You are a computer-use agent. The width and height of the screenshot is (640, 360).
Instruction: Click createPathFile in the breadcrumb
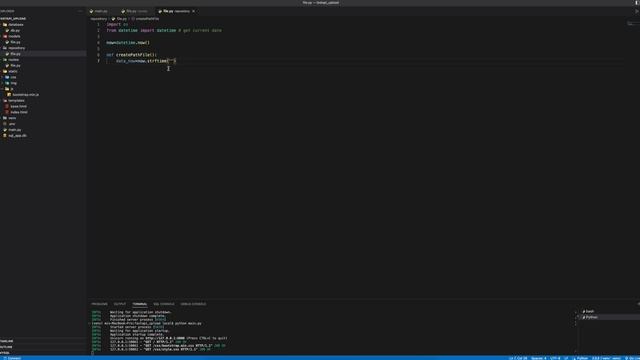click(147, 19)
